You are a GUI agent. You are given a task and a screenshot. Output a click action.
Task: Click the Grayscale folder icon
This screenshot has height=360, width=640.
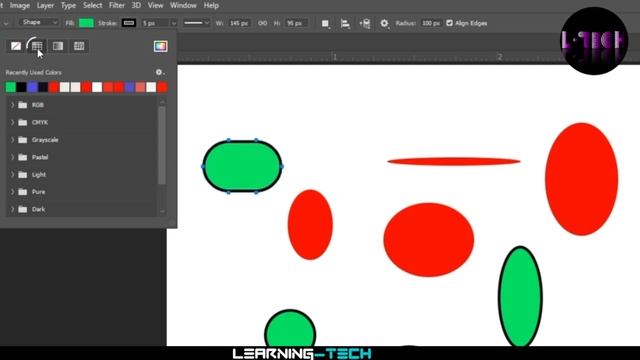tap(23, 140)
